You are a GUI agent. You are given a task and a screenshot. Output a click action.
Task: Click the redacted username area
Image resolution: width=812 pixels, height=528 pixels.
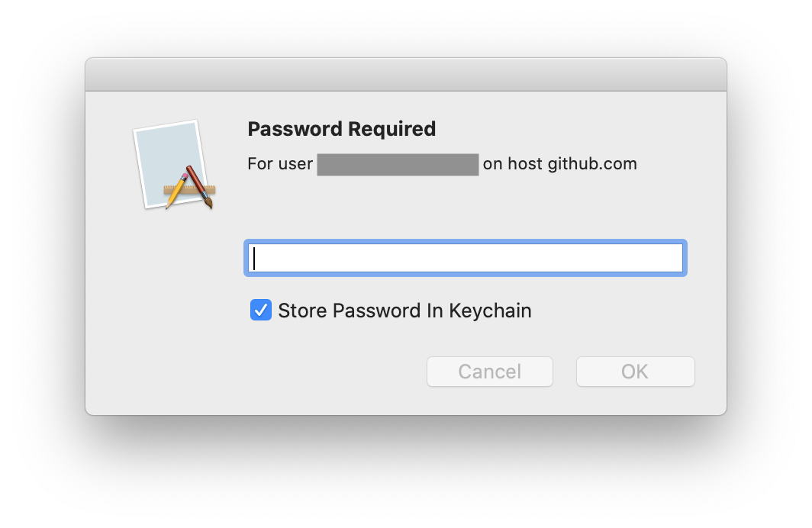coord(397,164)
